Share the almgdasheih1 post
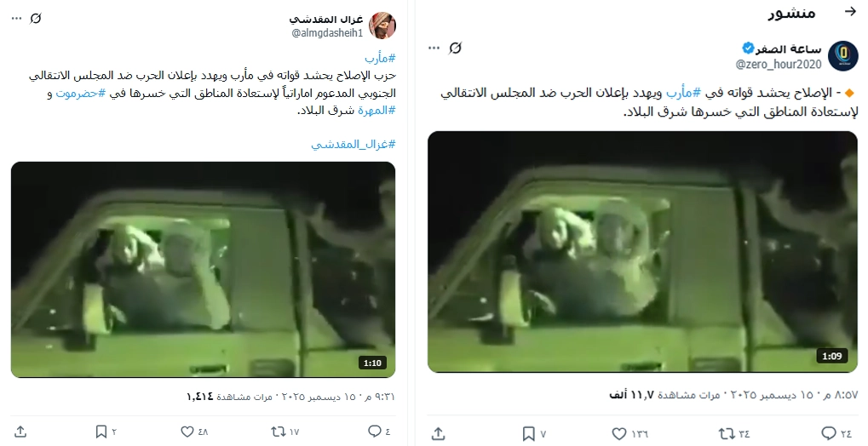 coord(20,431)
